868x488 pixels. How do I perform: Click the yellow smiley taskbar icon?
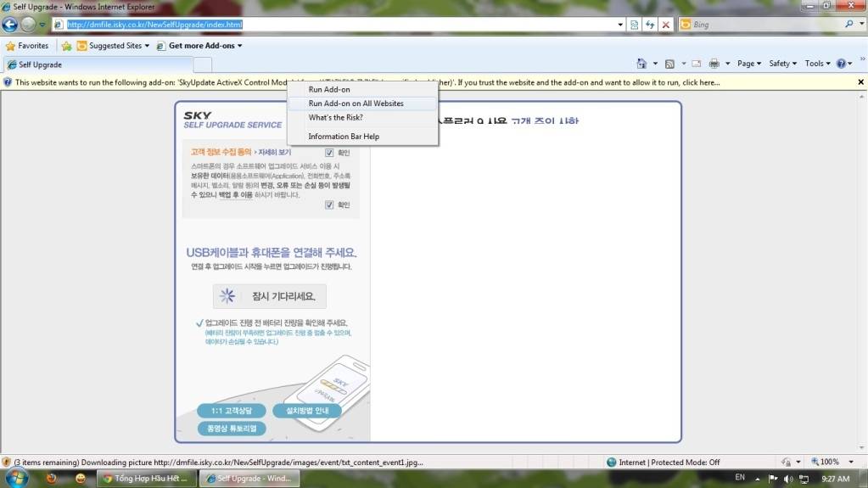coord(81,478)
